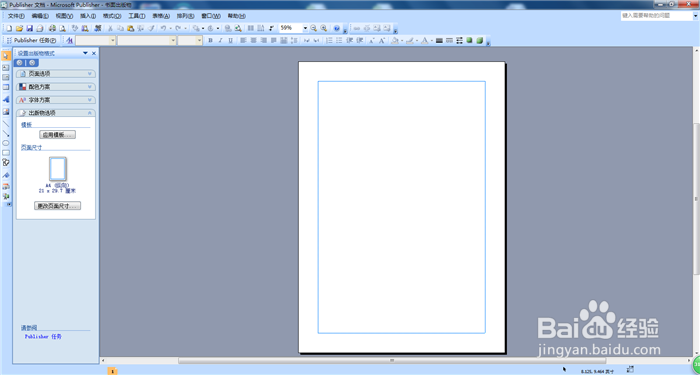Screen dimensions: 700x375
Task: Click the Center alignment icon
Action: click(x=254, y=41)
